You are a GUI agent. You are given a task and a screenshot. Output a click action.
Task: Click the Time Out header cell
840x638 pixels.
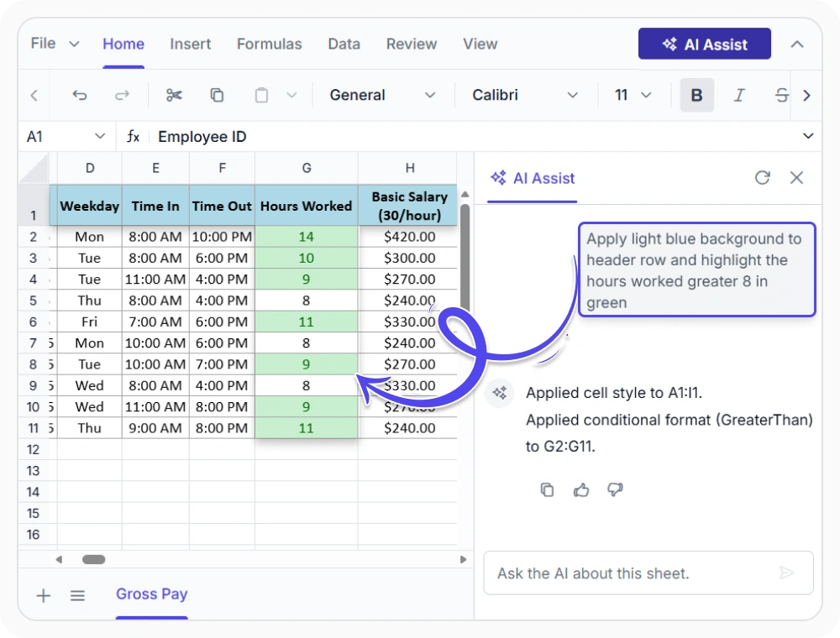tap(222, 206)
